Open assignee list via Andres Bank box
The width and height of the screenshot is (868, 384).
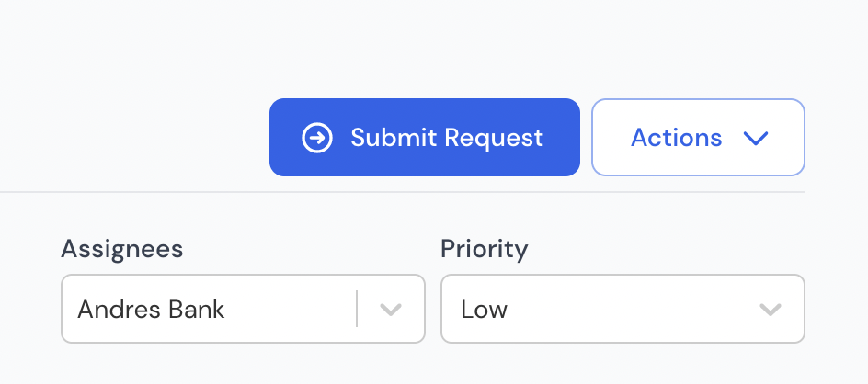click(x=243, y=309)
